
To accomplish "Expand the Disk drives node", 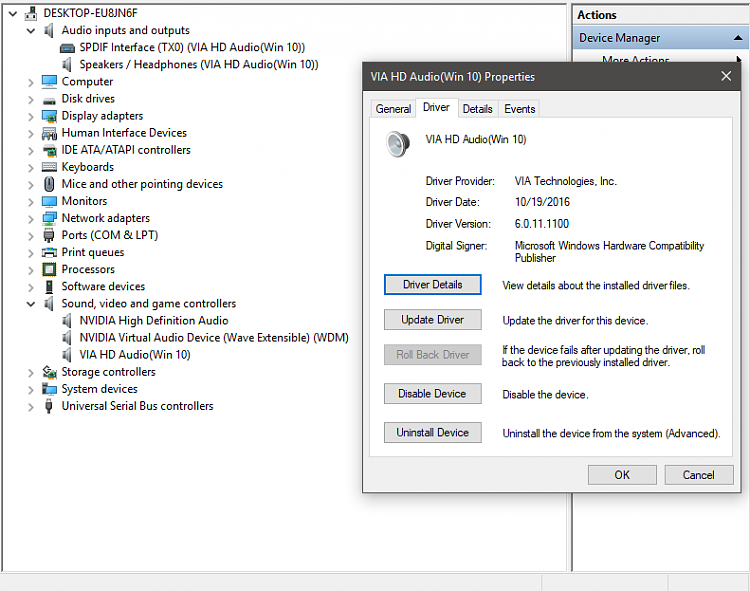I will [x=31, y=99].
